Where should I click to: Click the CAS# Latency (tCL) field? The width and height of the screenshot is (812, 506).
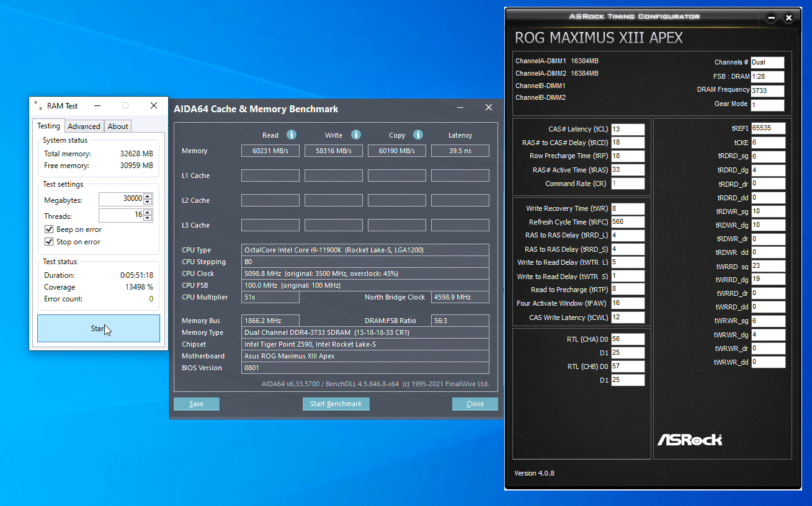pyautogui.click(x=628, y=130)
